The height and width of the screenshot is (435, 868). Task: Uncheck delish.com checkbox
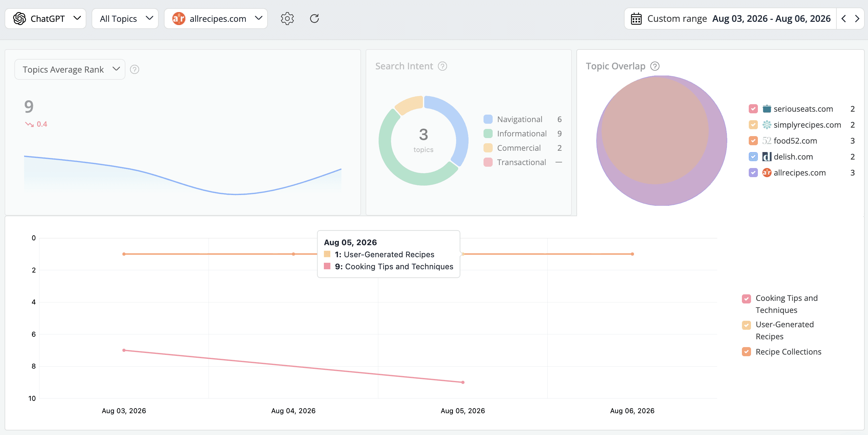tap(753, 157)
